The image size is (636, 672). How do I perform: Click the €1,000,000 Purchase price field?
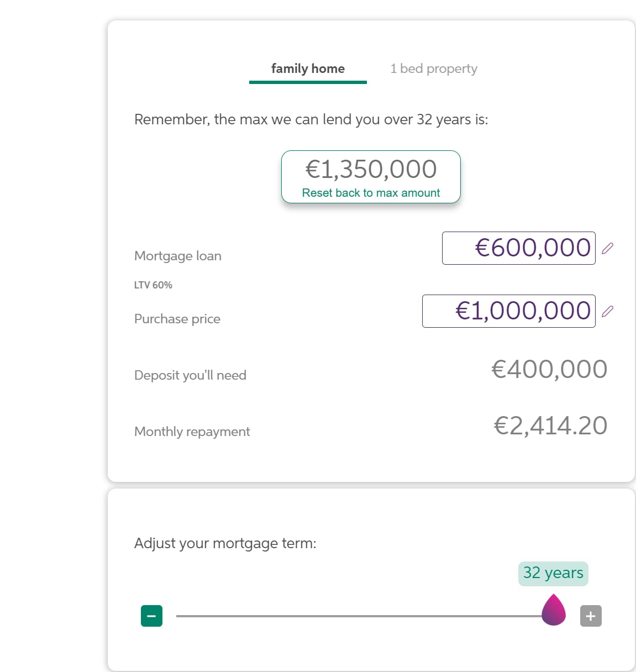click(x=508, y=311)
